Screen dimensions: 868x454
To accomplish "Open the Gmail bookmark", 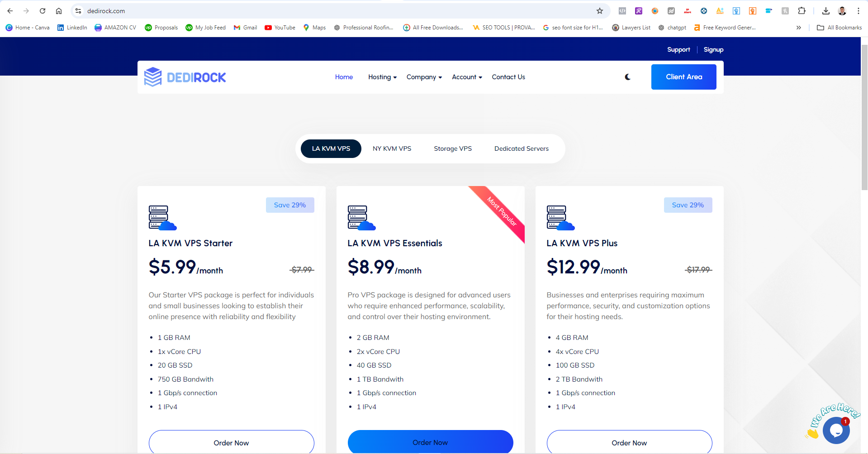I will point(245,28).
